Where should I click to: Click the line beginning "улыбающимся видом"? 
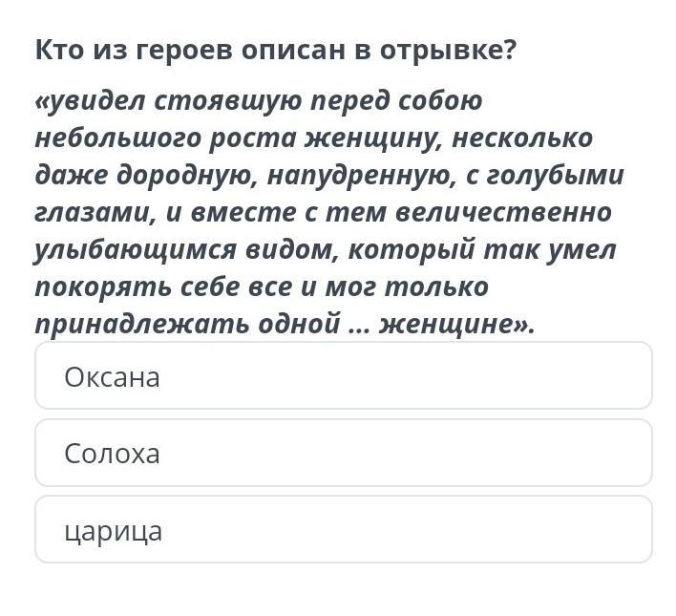[326, 249]
